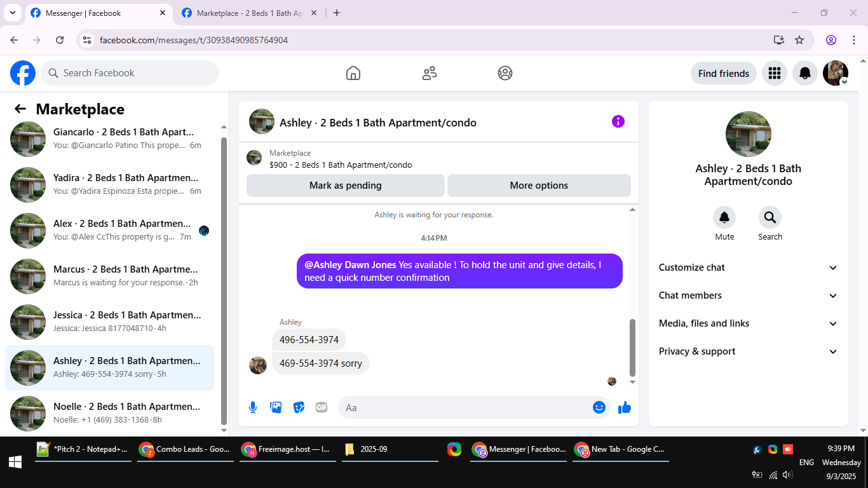Expand the Privacy & support section
Image resolution: width=868 pixels, height=488 pixels.
click(749, 351)
